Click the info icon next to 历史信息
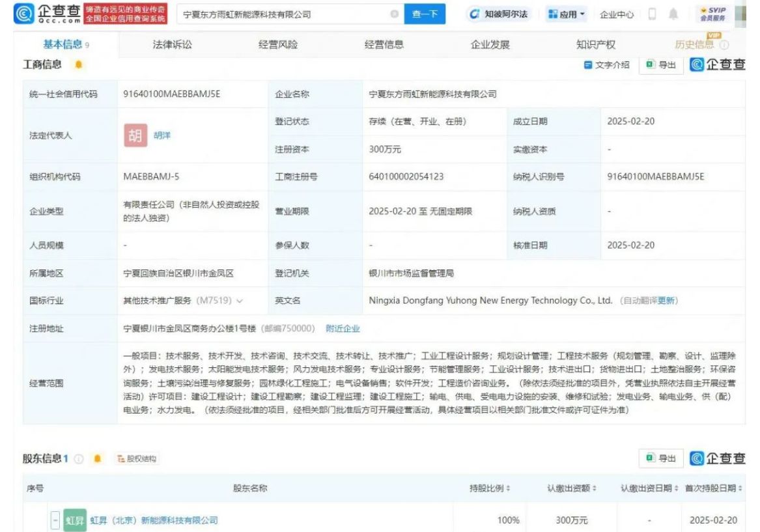This screenshot has height=532, width=760. click(x=724, y=45)
